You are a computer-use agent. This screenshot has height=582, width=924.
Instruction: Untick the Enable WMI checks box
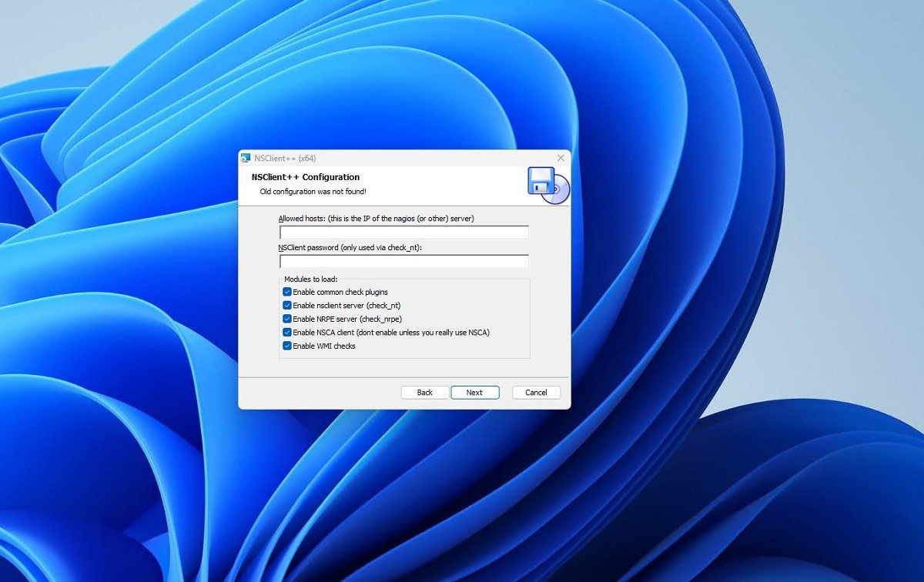point(287,346)
